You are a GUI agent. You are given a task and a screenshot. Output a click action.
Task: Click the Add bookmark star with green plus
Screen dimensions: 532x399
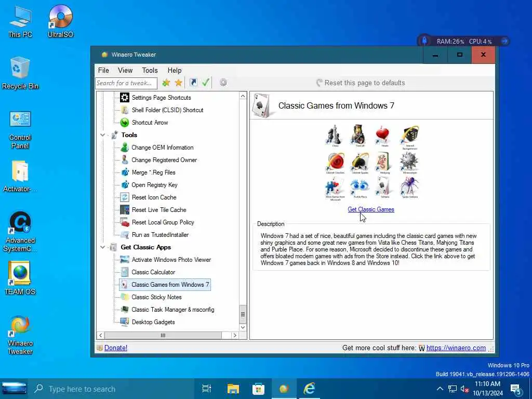pyautogui.click(x=166, y=83)
